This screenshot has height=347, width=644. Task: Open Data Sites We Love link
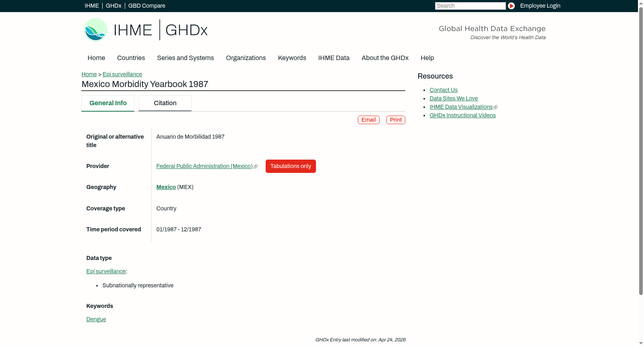point(454,98)
